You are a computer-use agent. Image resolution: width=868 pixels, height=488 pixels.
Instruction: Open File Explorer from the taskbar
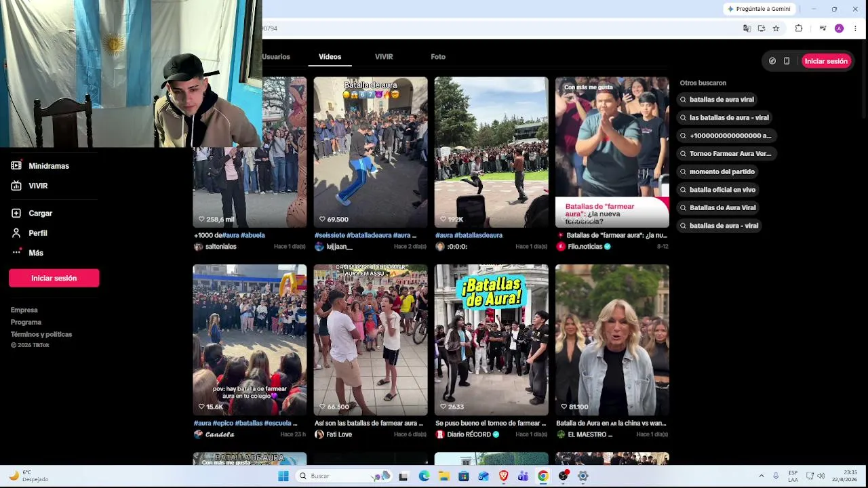443,476
